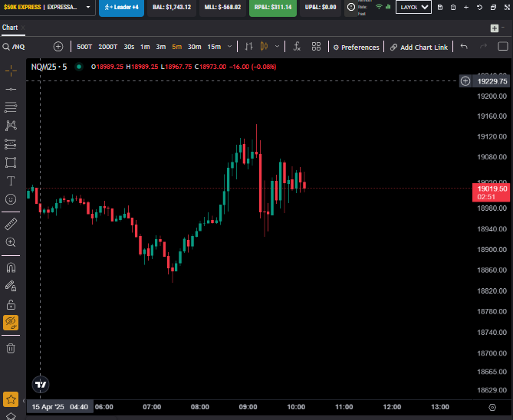Undo the last chart action
This screenshot has width=513, height=420.
click(x=464, y=47)
